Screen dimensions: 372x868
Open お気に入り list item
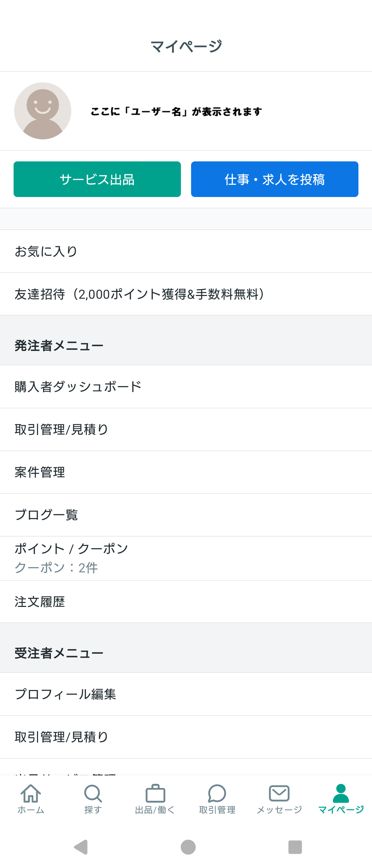[x=186, y=251]
